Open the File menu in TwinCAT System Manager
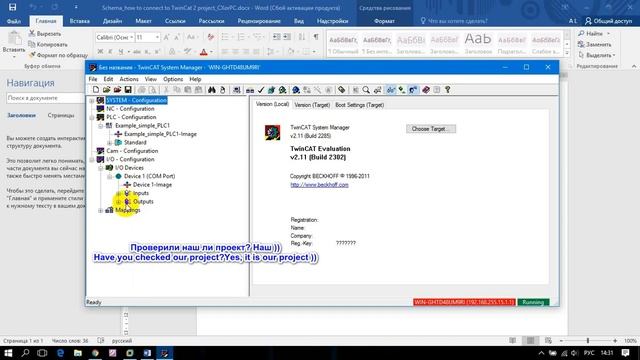The height and width of the screenshot is (360, 640). tap(93, 79)
